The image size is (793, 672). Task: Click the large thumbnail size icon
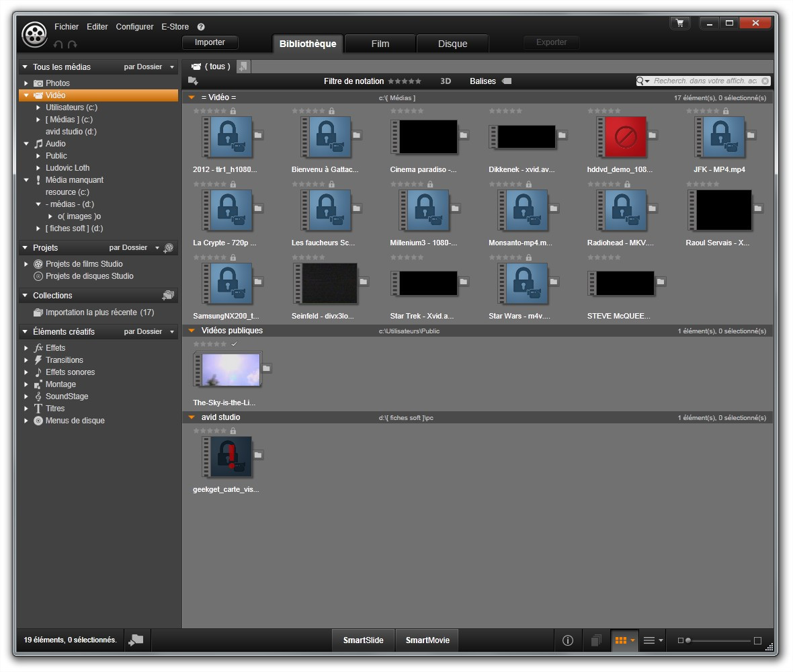[x=757, y=640]
